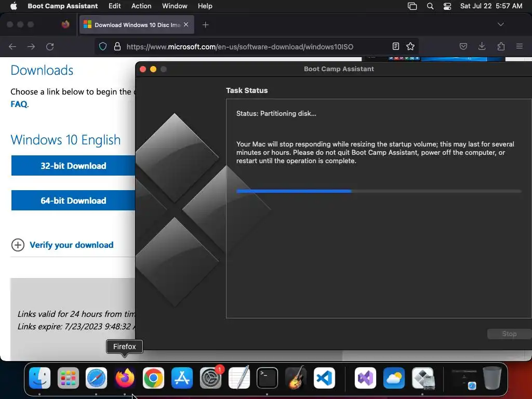Open Control Center in menu bar
The height and width of the screenshot is (399, 532).
[447, 6]
